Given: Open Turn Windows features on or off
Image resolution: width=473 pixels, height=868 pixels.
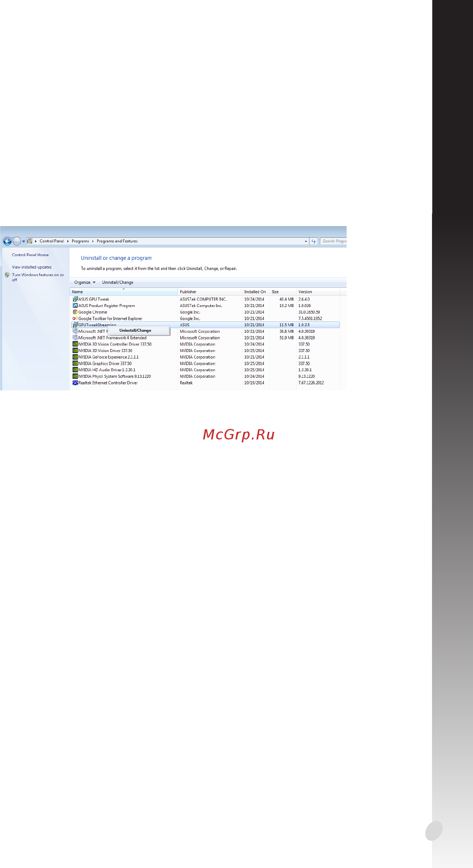Looking at the screenshot, I should [x=38, y=277].
